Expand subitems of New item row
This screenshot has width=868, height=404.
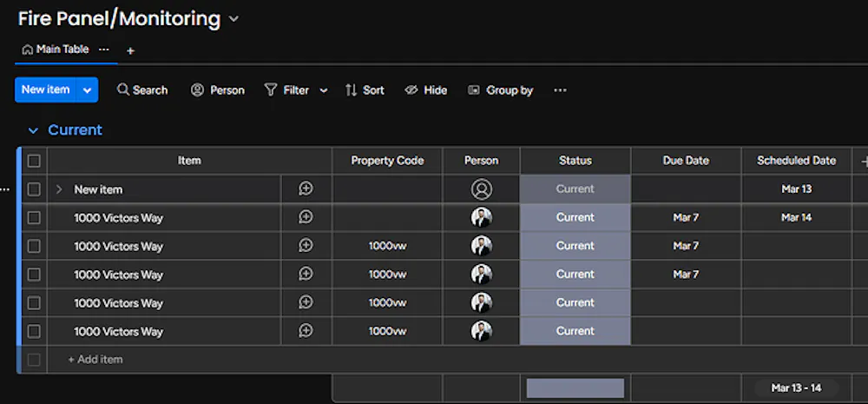point(59,189)
